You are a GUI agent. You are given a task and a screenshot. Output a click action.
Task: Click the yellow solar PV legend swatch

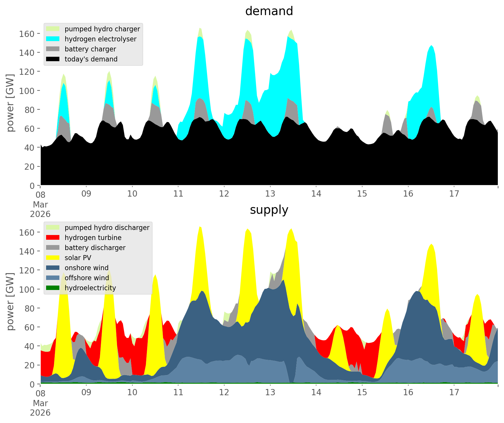click(x=53, y=258)
